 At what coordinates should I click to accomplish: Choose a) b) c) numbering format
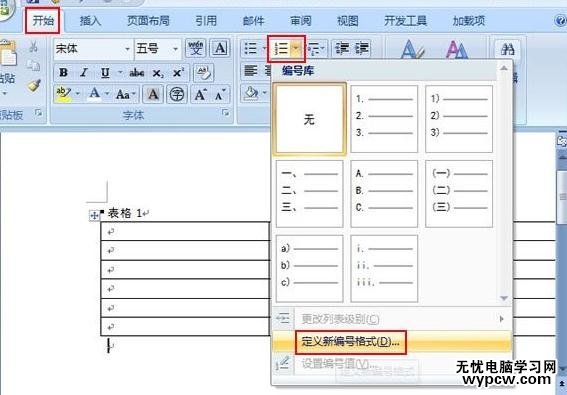coord(310,268)
